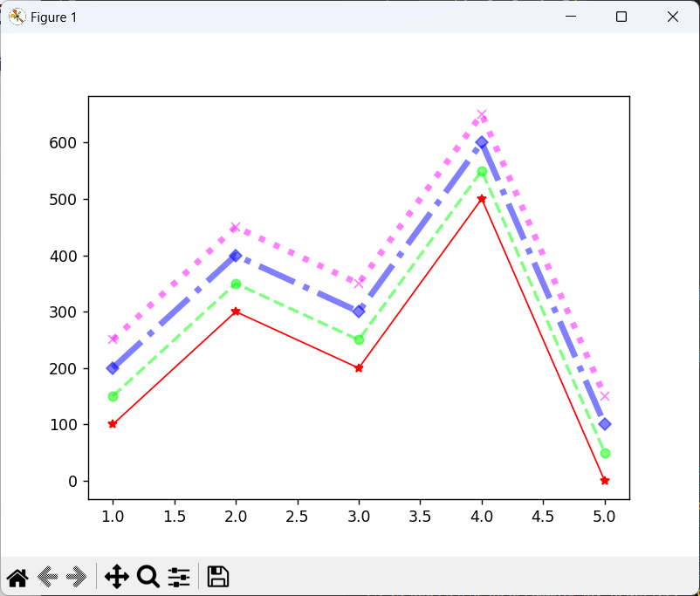This screenshot has height=596, width=700.
Task: Click the green circle marker at x=3.0
Action: [x=359, y=340]
